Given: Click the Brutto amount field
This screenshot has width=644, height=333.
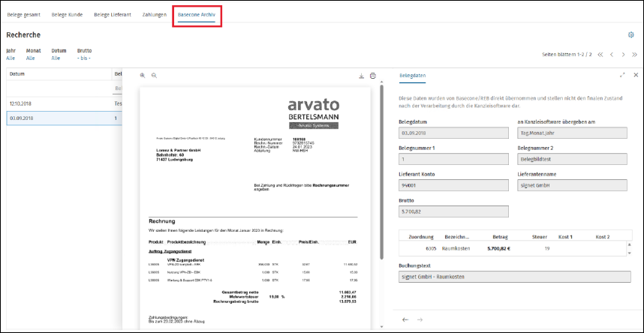Looking at the screenshot, I should pyautogui.click(x=453, y=211).
